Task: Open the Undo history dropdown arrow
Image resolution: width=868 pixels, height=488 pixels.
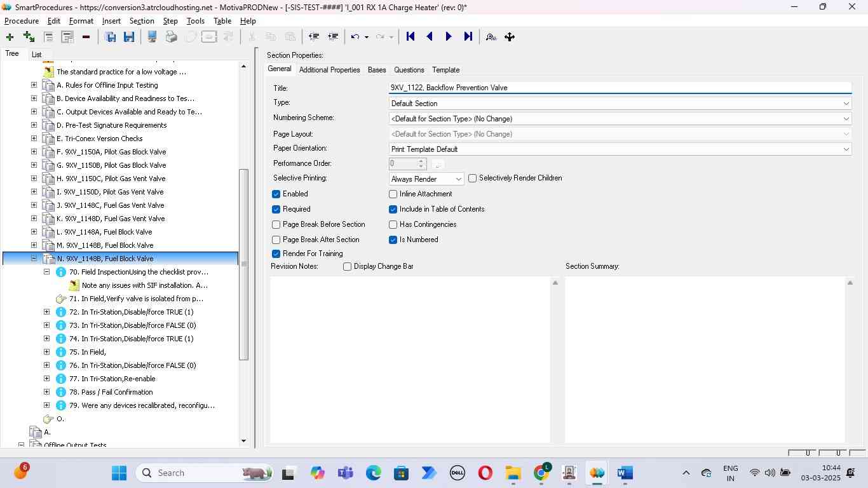Action: tap(367, 37)
